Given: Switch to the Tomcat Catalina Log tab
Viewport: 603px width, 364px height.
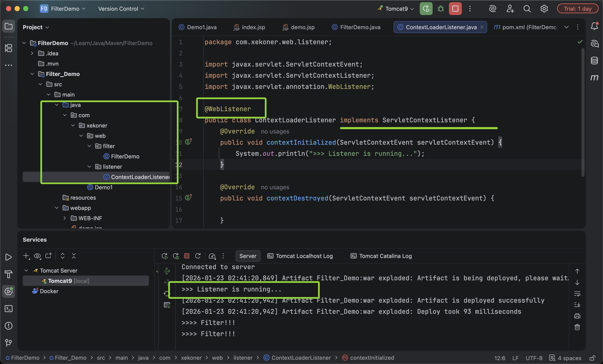Looking at the screenshot, I should tap(381, 256).
